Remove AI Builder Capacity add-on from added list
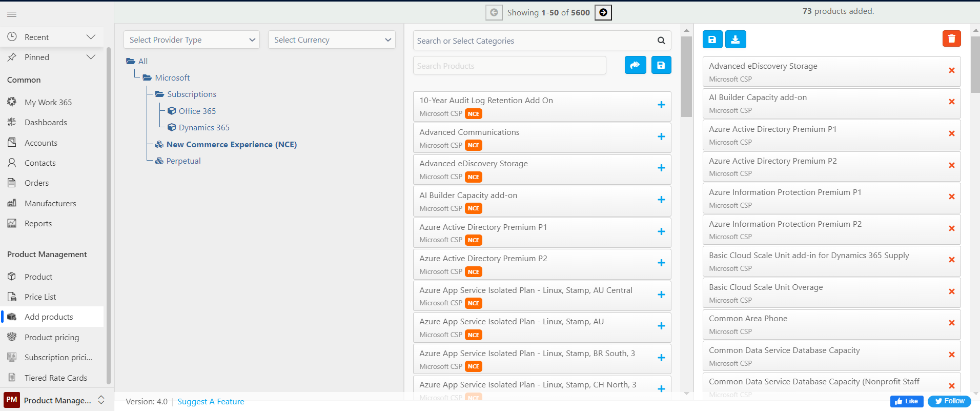 [951, 102]
